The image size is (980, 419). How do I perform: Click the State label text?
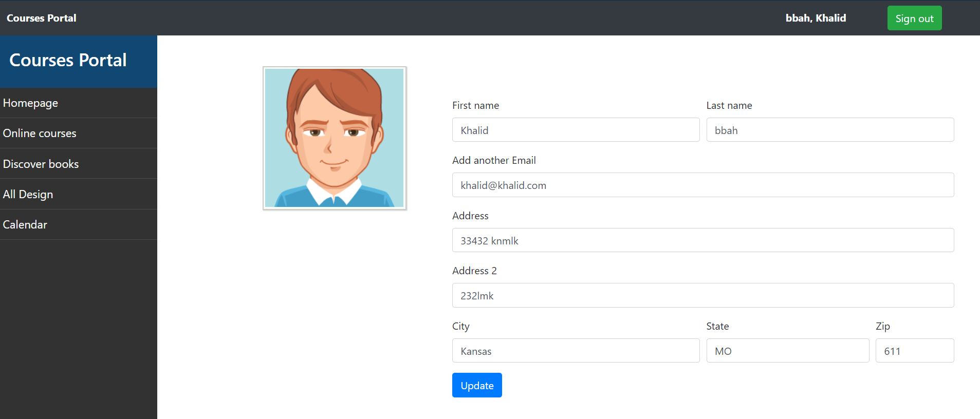click(x=717, y=326)
